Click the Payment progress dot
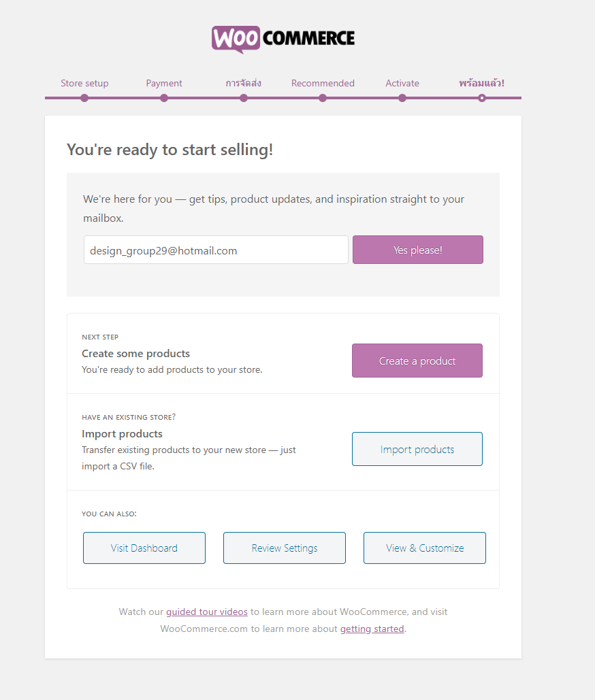Viewport: 595px width, 700px height. click(x=164, y=98)
